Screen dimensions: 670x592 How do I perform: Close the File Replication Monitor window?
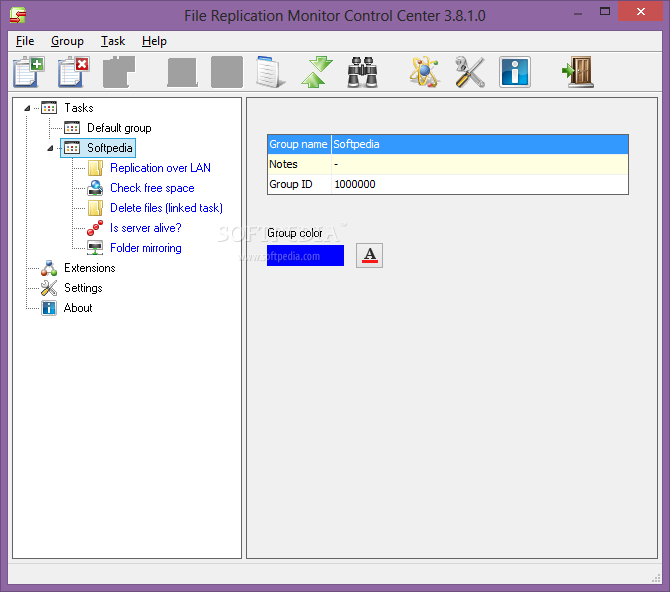pyautogui.click(x=640, y=12)
